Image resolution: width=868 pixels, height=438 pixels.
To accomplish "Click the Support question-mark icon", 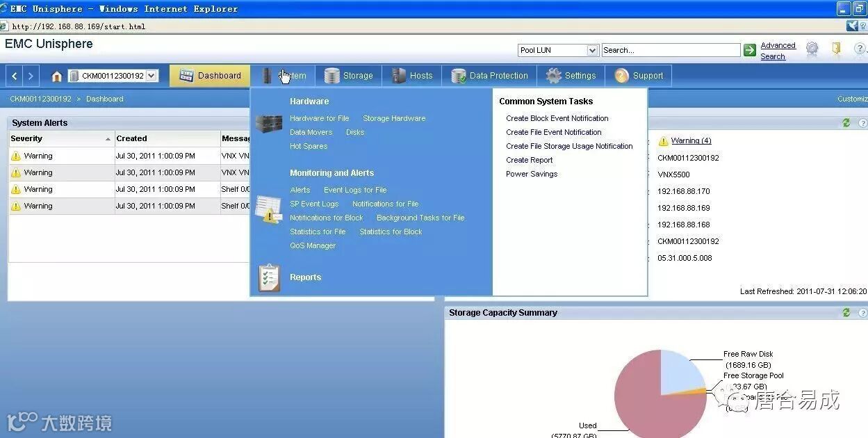I will [x=621, y=76].
